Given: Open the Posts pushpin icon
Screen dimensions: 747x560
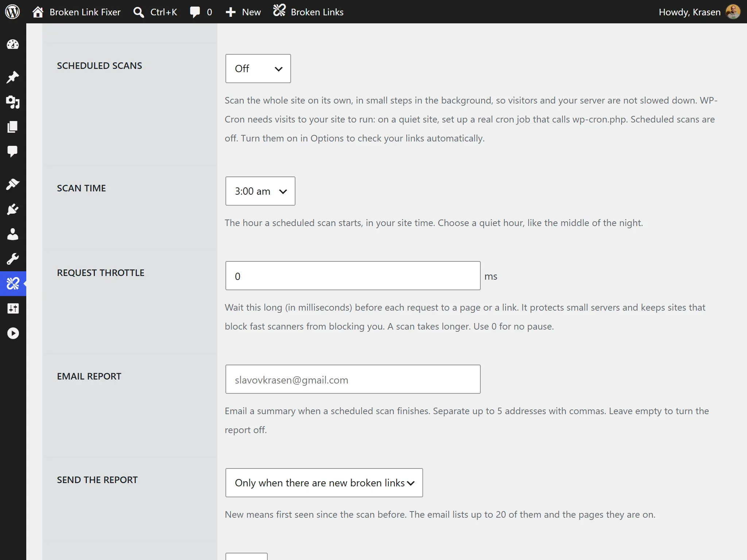Looking at the screenshot, I should [x=13, y=77].
